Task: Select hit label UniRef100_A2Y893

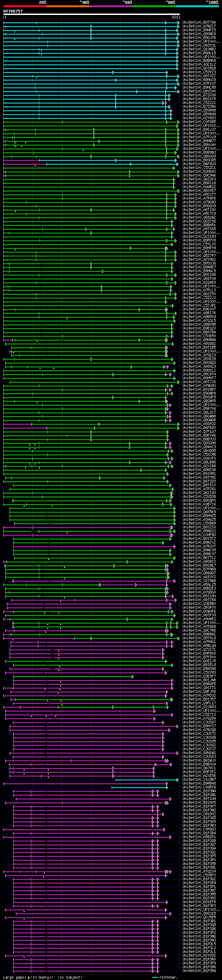Action: 199,118
